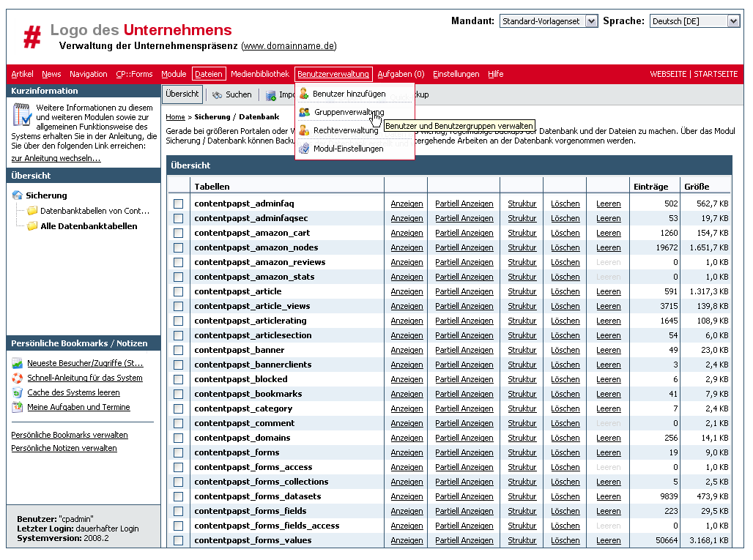The height and width of the screenshot is (560, 753).
Task: Click Löschen for contentpapst_blocked
Action: pos(565,379)
